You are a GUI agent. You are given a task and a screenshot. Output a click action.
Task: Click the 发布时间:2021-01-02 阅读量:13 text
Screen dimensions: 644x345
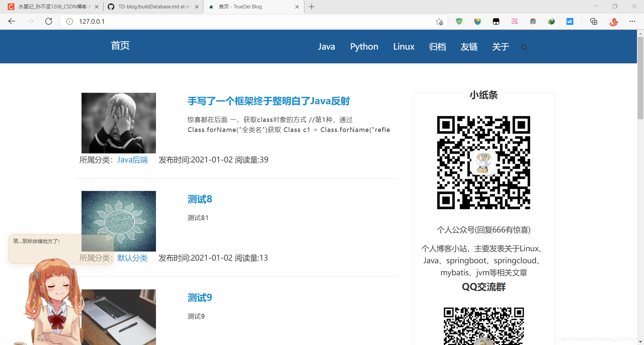[x=213, y=258]
